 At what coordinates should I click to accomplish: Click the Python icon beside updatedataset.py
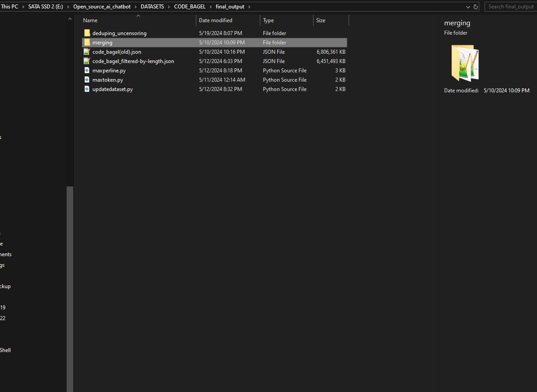click(x=87, y=89)
